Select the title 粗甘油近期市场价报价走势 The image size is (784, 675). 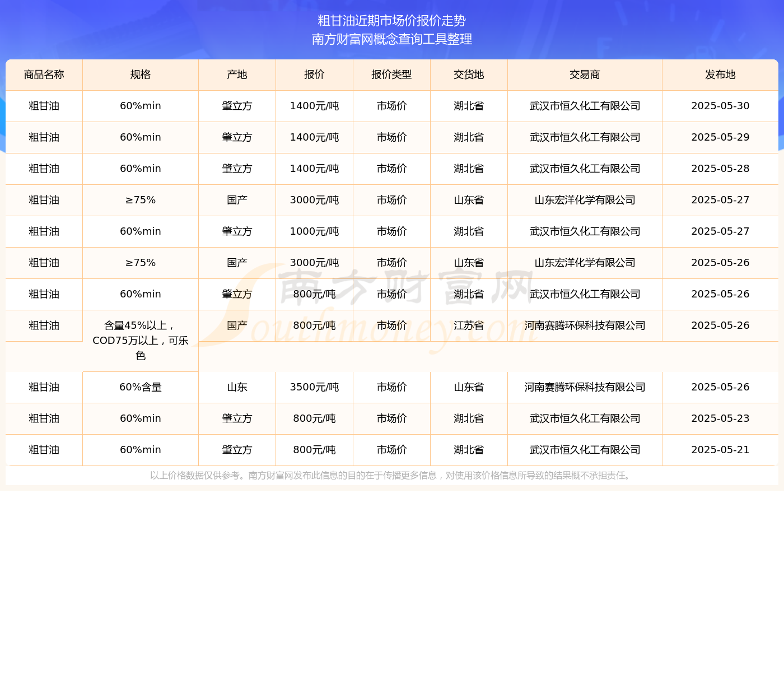[392, 21]
